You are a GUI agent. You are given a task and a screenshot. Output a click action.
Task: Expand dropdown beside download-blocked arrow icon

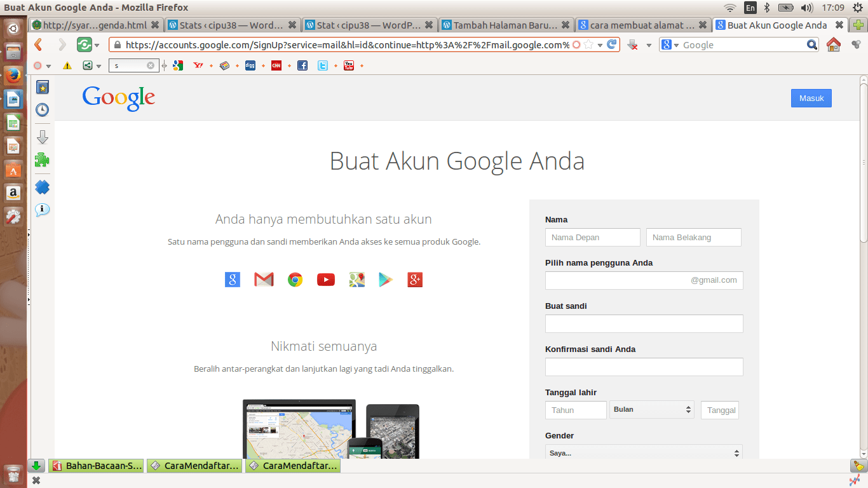(x=649, y=45)
